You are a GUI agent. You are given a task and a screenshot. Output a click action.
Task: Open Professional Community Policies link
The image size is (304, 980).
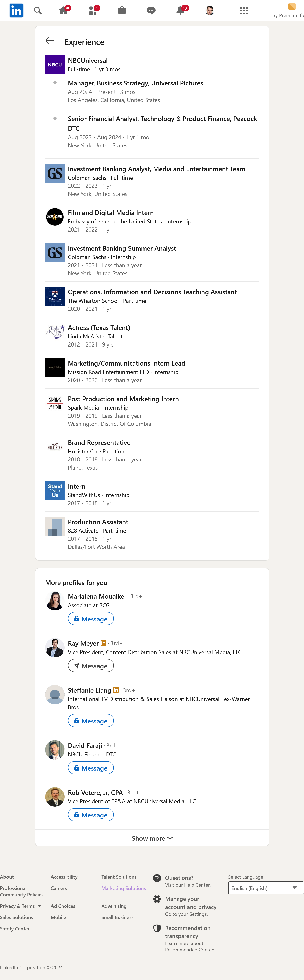tap(22, 891)
